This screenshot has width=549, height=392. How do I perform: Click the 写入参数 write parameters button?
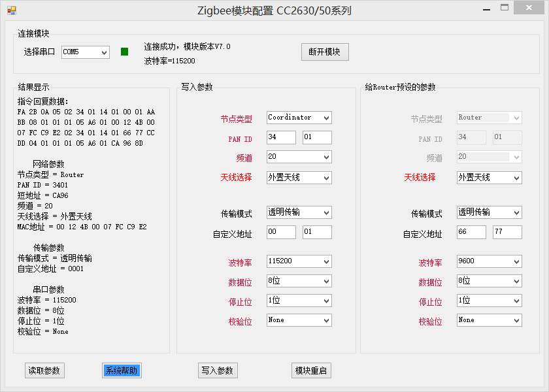pyautogui.click(x=218, y=370)
